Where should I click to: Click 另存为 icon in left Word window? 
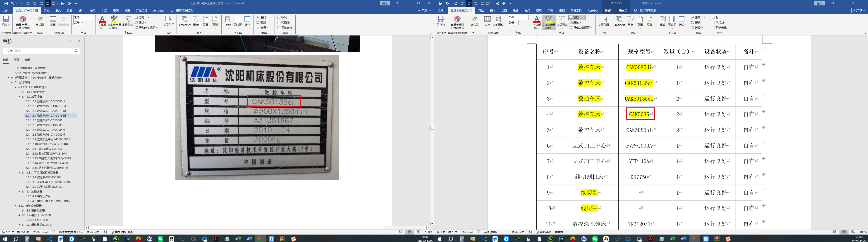pos(6,21)
